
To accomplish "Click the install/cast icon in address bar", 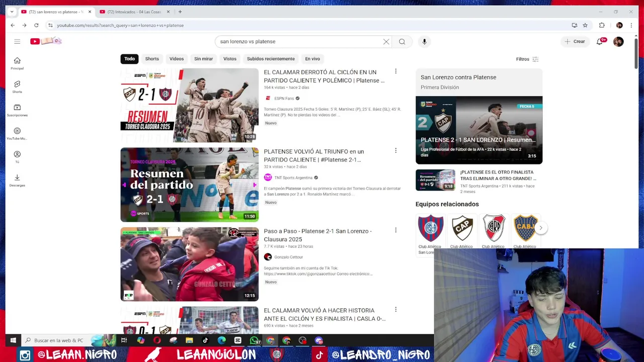I will coord(574,25).
